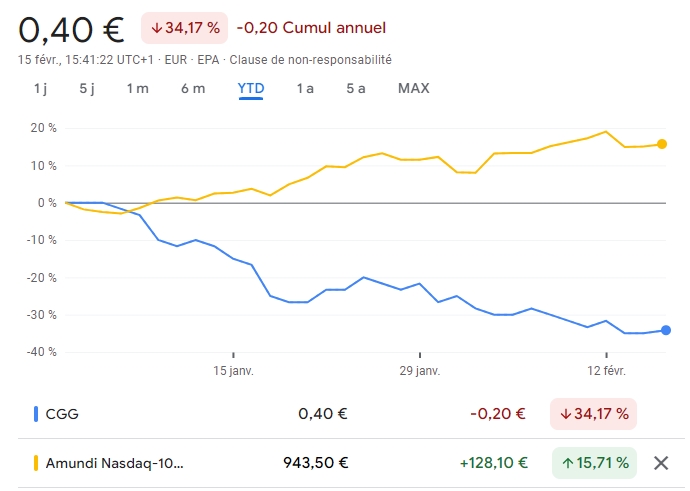Switch chart to MAX range
The width and height of the screenshot is (690, 491).
(413, 88)
